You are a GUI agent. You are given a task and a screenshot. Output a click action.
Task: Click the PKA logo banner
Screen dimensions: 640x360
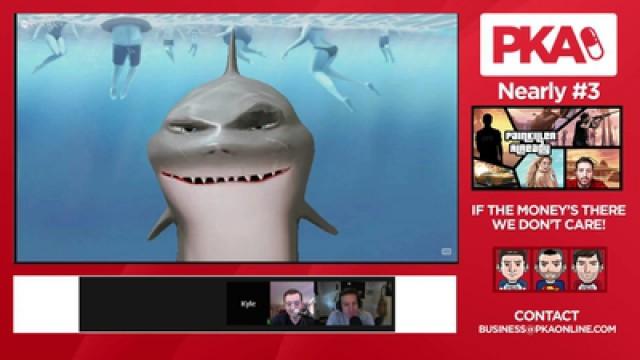point(548,44)
